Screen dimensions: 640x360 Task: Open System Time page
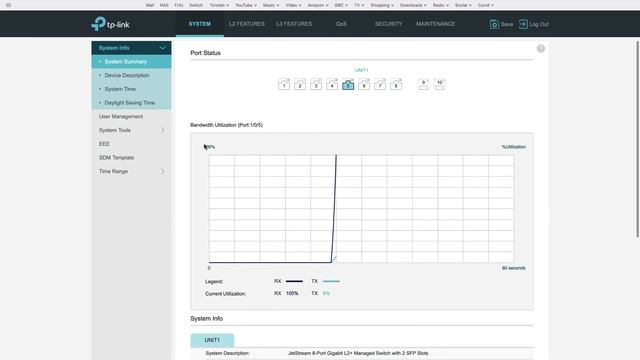[131, 89]
